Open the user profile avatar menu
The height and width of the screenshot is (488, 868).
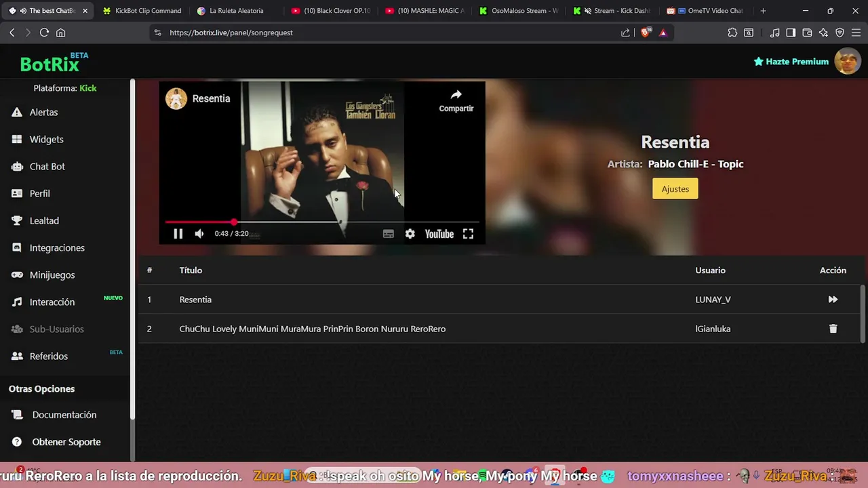click(x=847, y=61)
